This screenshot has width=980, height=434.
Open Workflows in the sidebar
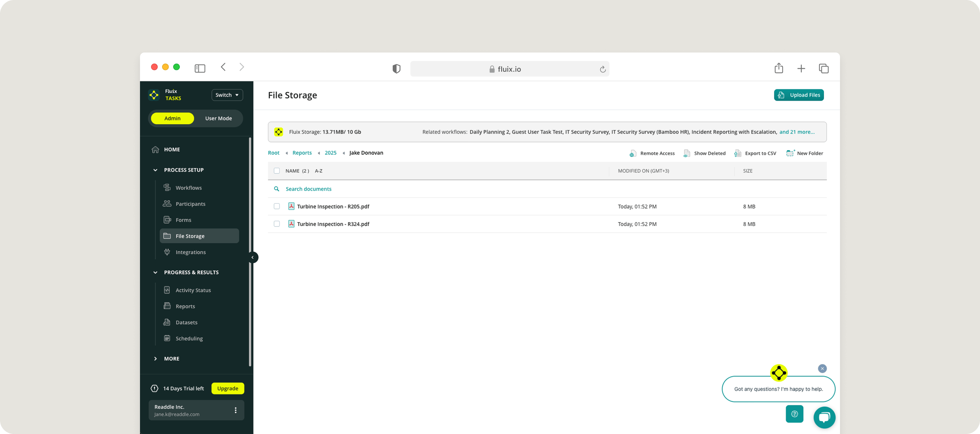pyautogui.click(x=188, y=188)
